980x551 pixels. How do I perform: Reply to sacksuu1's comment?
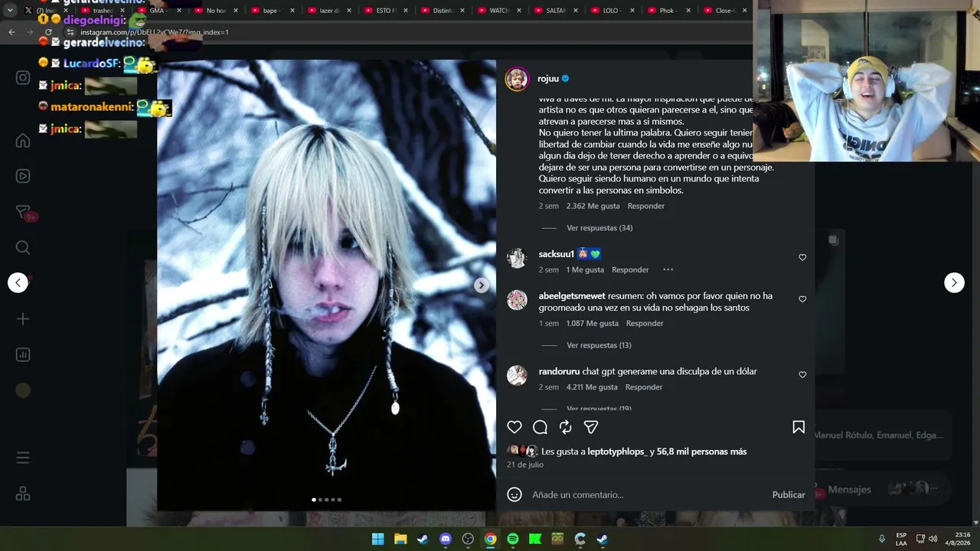pyautogui.click(x=630, y=269)
